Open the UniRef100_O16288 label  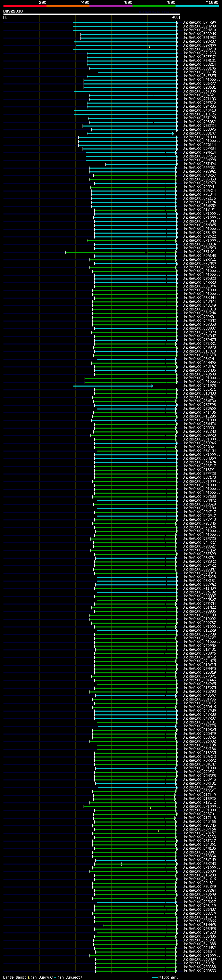point(199,875)
